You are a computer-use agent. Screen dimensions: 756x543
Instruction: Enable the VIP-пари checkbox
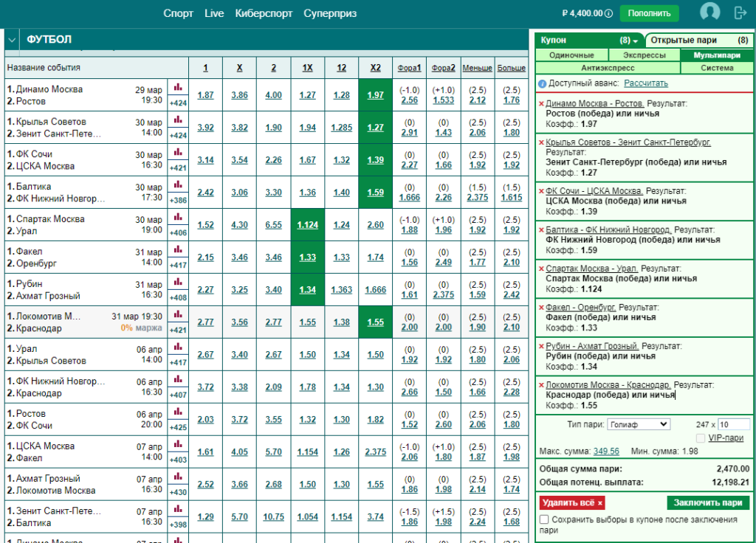tap(700, 438)
